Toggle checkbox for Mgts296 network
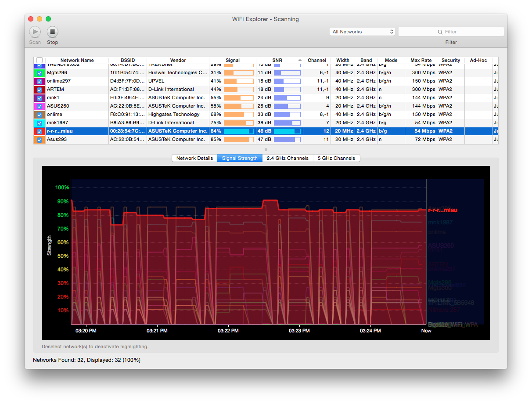 (x=40, y=73)
